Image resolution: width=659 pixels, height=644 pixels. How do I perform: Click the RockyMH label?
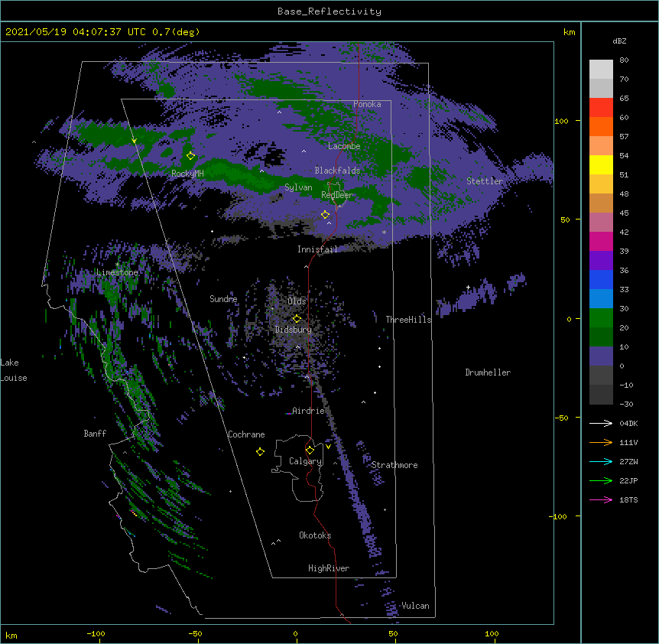pos(187,174)
